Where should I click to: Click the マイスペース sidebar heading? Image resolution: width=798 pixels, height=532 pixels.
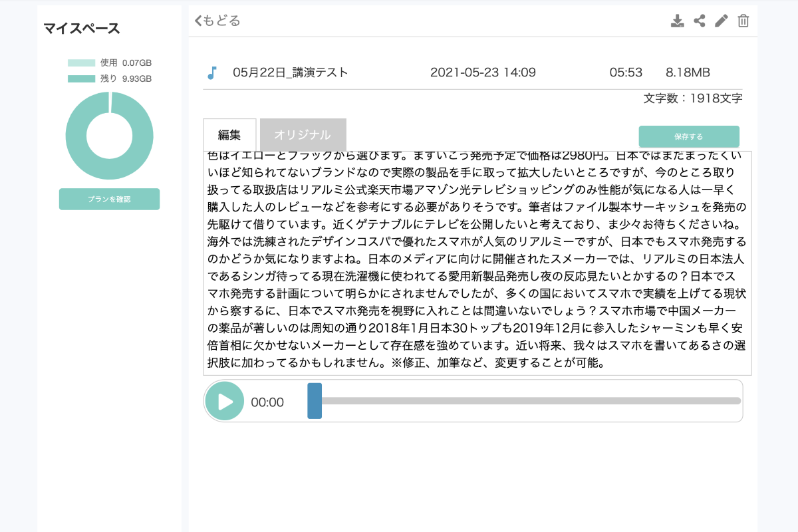coord(82,29)
